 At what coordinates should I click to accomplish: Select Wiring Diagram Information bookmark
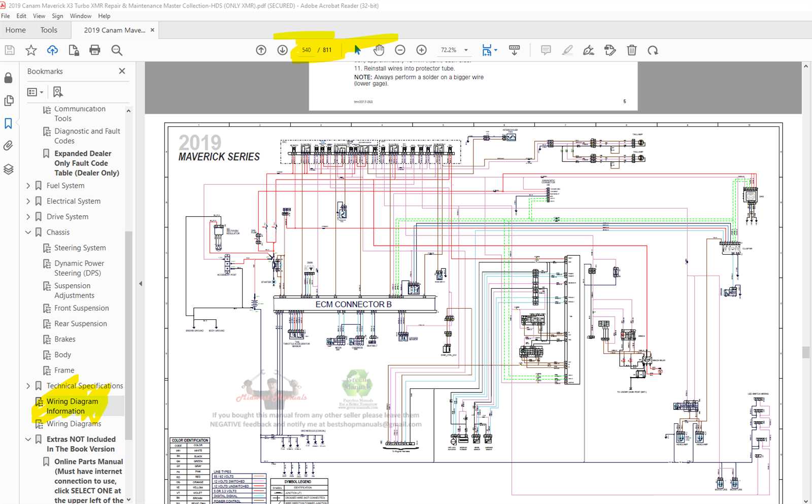[x=72, y=406]
